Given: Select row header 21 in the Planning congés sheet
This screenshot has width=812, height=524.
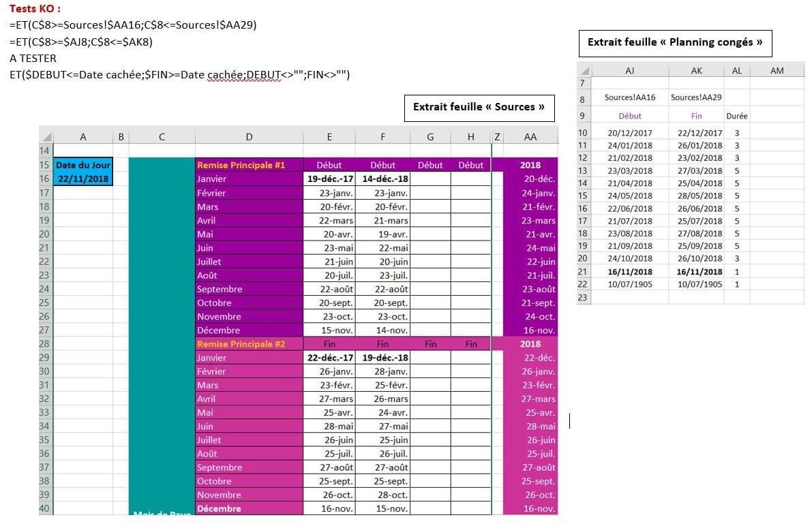Looking at the screenshot, I should (583, 272).
